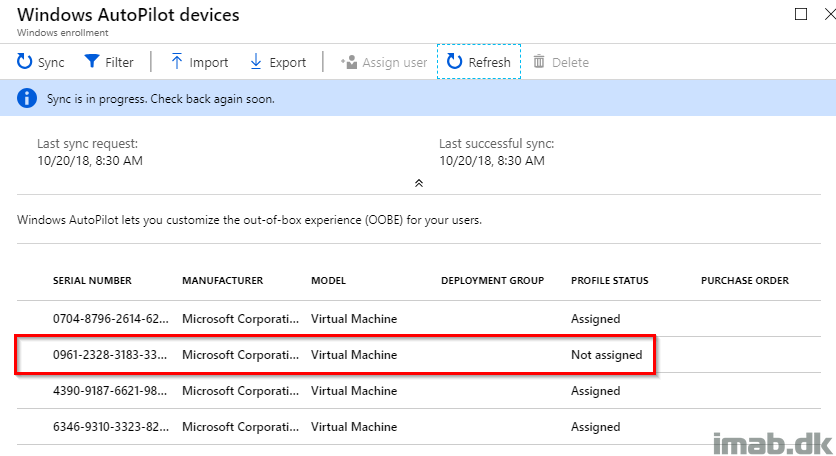
Task: Click the Import upload arrow icon
Action: (176, 62)
